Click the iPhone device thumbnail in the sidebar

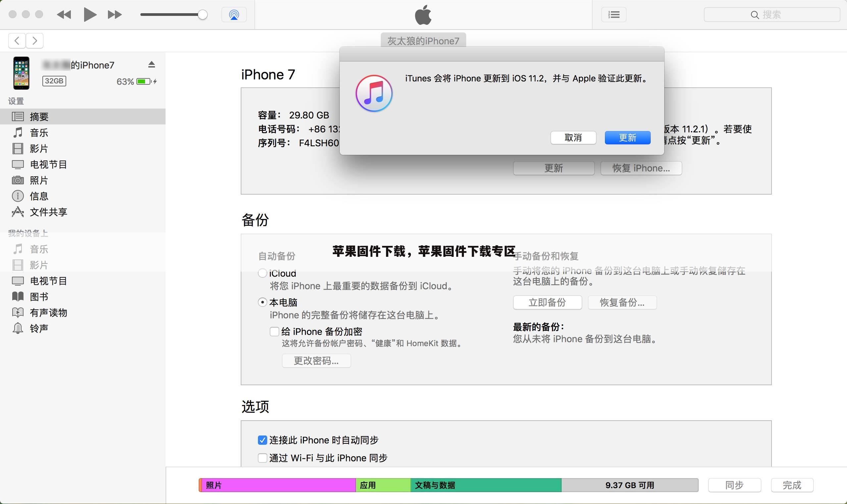click(21, 73)
